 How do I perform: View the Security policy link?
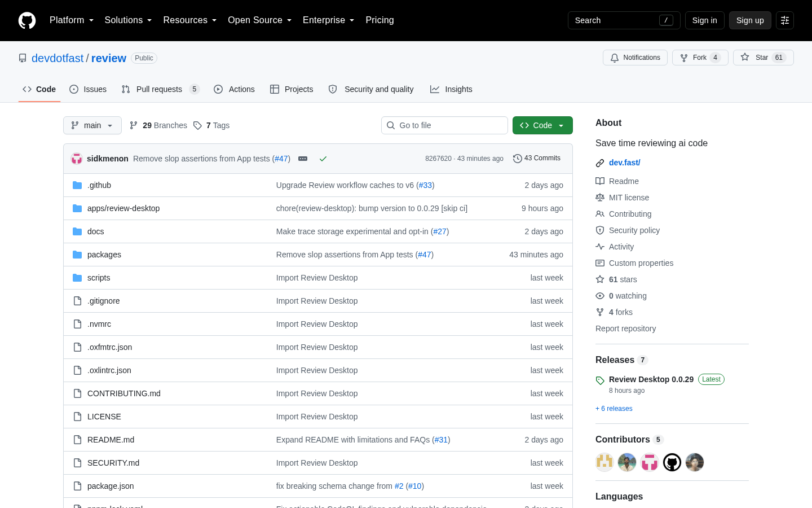click(634, 230)
